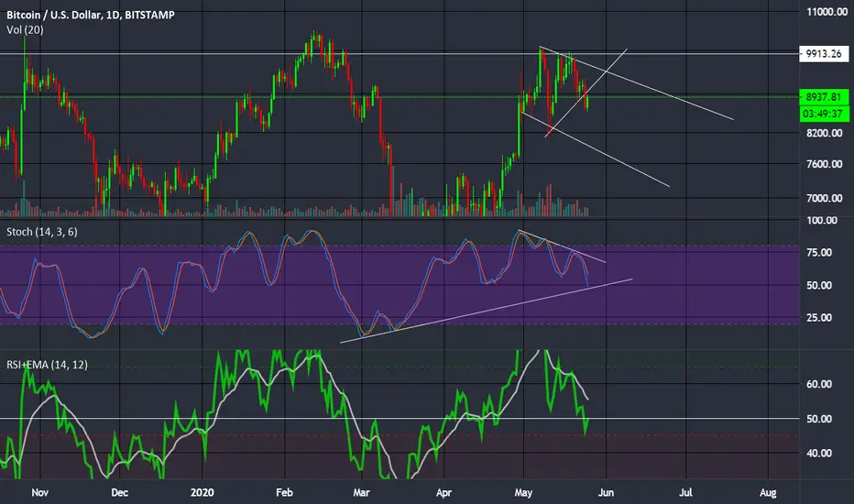Click the 8937.81 current price label
854x504 pixels.
824,97
